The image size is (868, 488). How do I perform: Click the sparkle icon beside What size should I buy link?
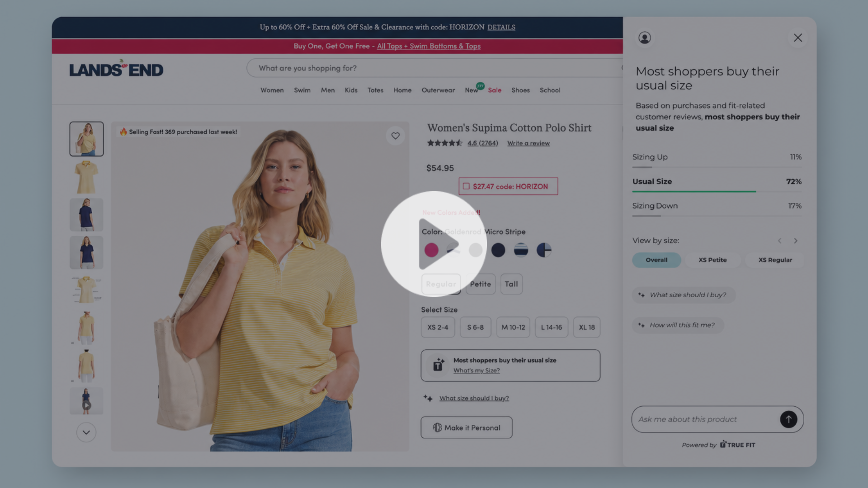[428, 398]
